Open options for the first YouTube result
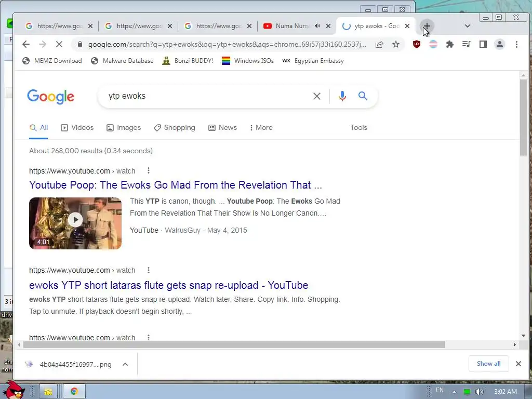This screenshot has width=532, height=399. click(148, 170)
